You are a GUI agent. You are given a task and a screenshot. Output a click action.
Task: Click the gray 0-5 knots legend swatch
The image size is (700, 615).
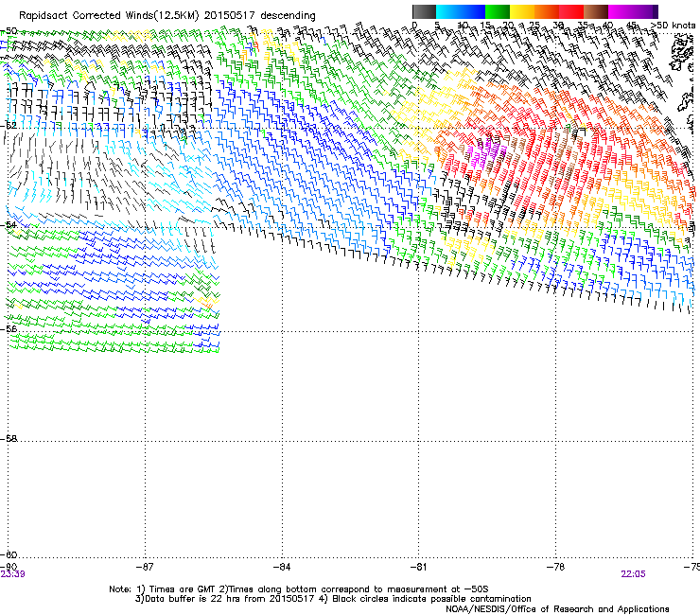pyautogui.click(x=424, y=11)
